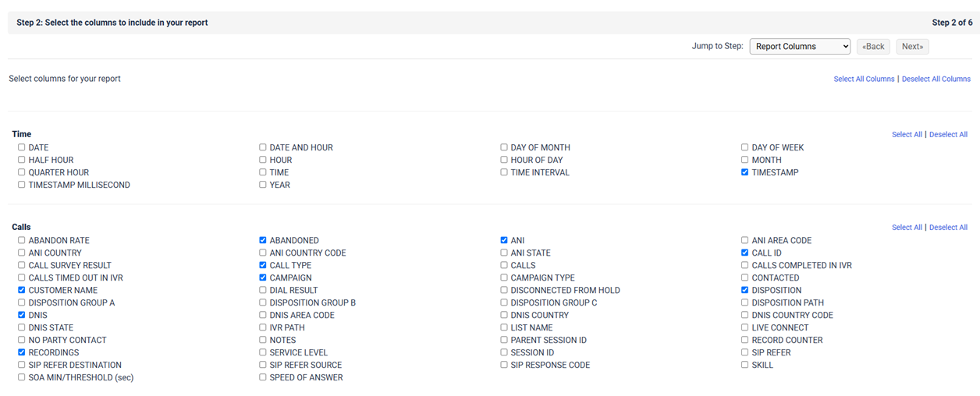
Task: Check the CAMPAIGN TYPE checkbox
Action: point(504,278)
